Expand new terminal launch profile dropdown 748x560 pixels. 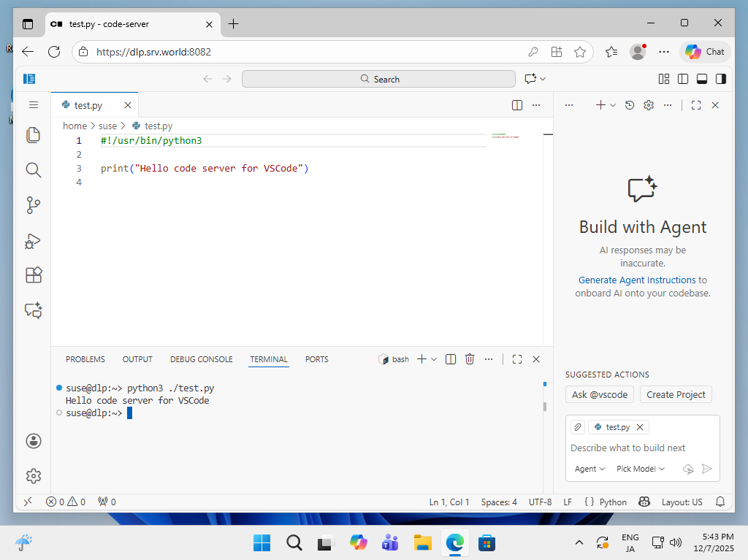coord(434,359)
